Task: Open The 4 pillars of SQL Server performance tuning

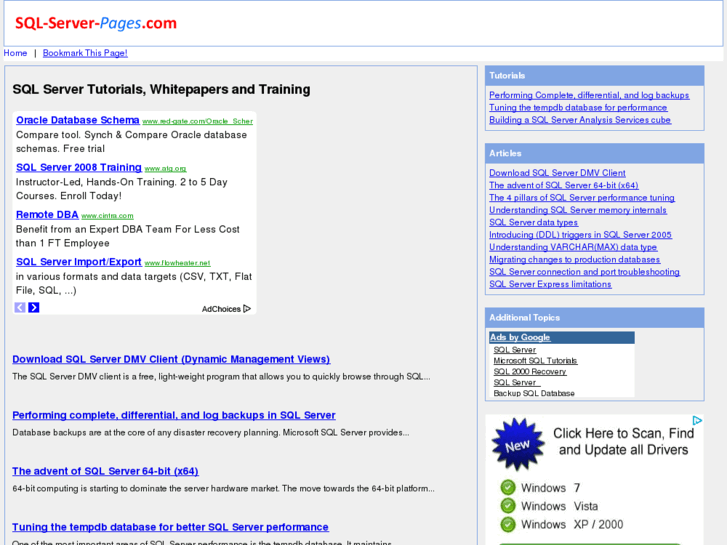Action: [x=582, y=198]
